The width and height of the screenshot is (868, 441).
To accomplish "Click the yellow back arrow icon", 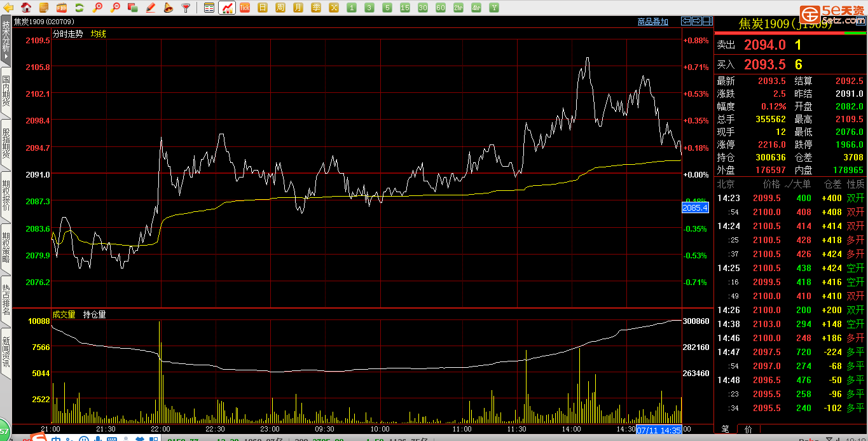I will [x=9, y=8].
